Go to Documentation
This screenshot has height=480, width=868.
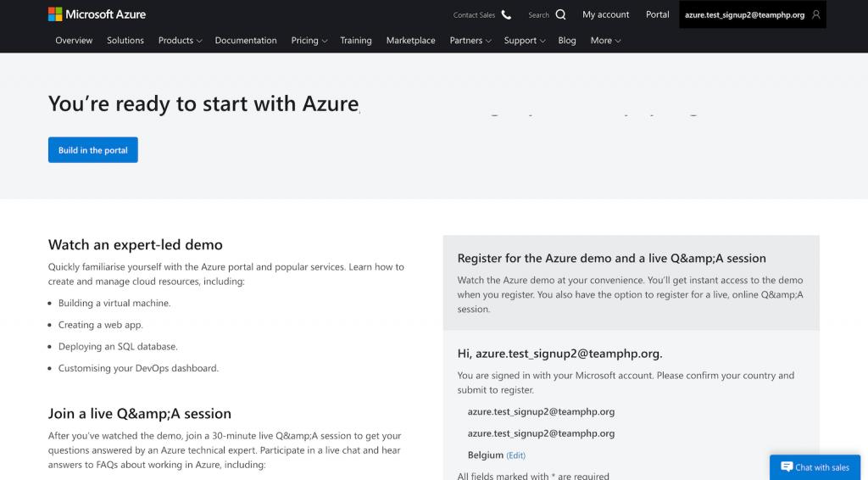(x=246, y=41)
